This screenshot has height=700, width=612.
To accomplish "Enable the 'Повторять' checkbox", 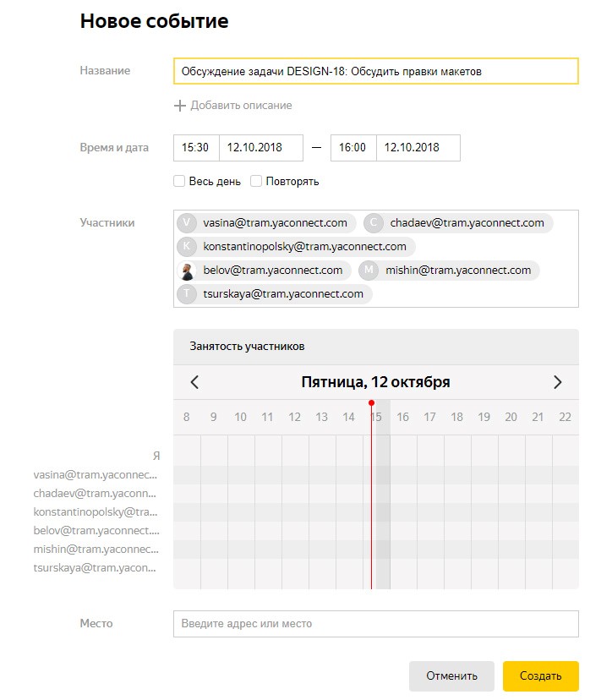I will 256,181.
